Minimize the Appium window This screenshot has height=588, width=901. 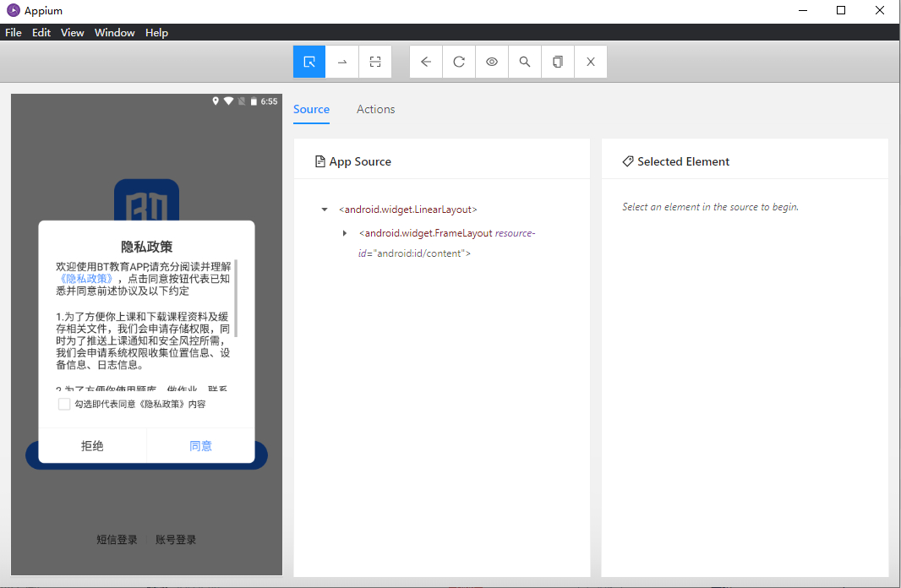pyautogui.click(x=803, y=10)
